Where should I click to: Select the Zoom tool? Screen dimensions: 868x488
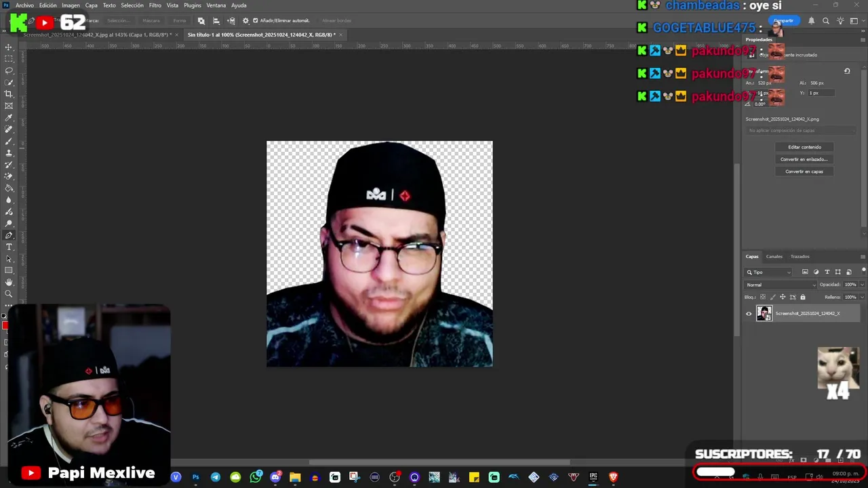pos(9,294)
